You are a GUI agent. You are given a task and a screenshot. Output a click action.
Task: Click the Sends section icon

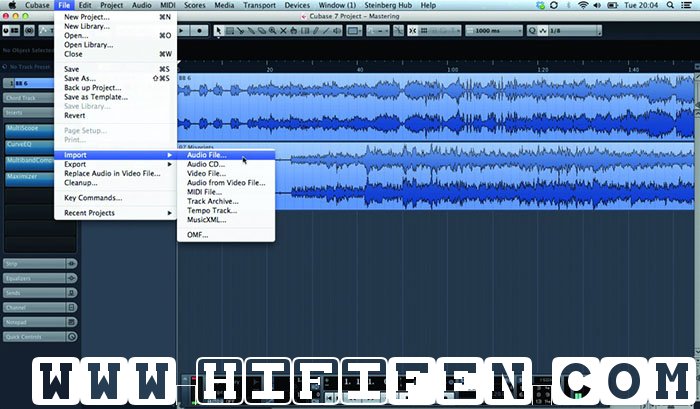tap(71, 293)
